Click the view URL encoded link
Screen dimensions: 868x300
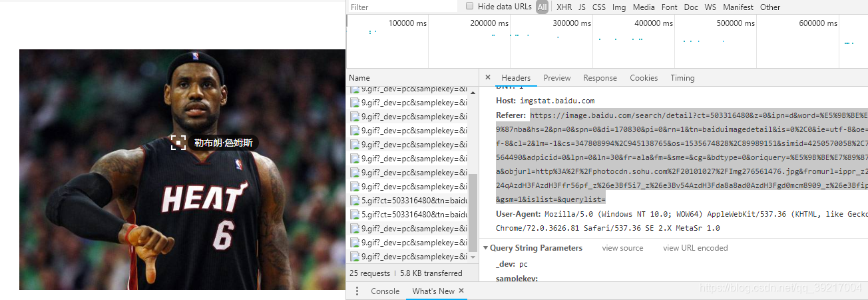pyautogui.click(x=696, y=248)
